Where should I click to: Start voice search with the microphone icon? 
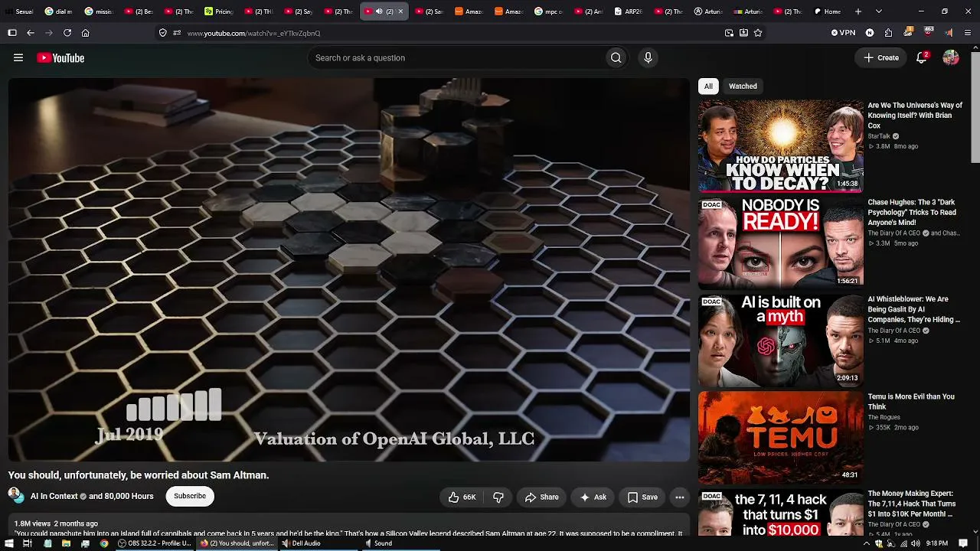point(648,57)
